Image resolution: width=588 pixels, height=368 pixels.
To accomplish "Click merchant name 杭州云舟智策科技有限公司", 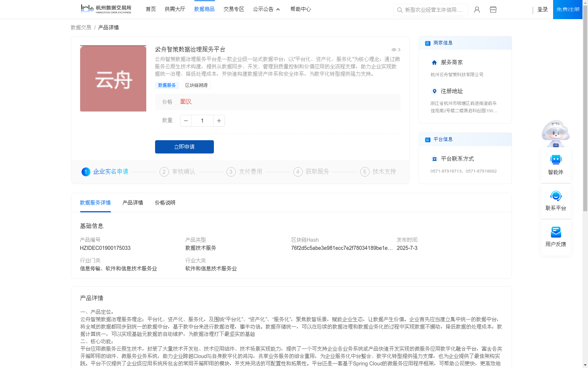I will [x=457, y=75].
